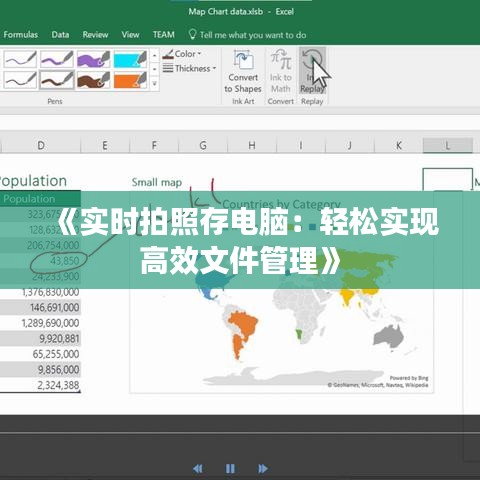Screen dimensions: 480x480
Task: Pause the video playback
Action: (230, 469)
